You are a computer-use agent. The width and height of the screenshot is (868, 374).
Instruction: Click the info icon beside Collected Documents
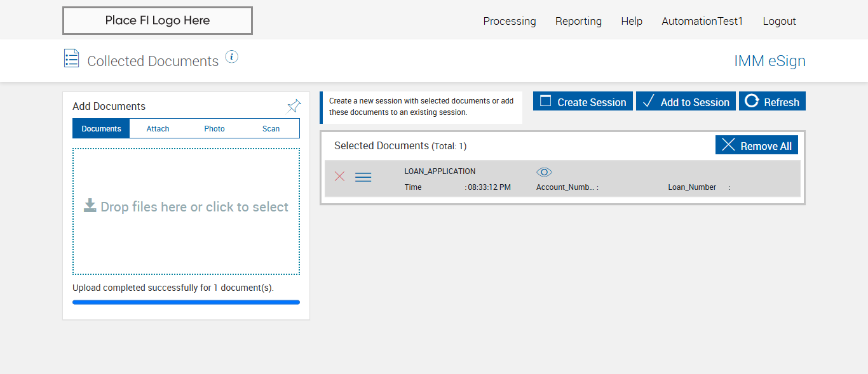(232, 57)
